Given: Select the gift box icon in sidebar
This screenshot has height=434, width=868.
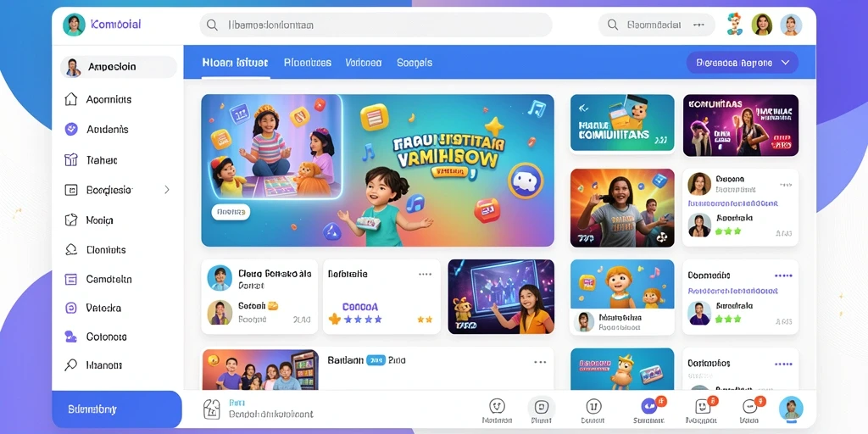Looking at the screenshot, I should [71, 160].
